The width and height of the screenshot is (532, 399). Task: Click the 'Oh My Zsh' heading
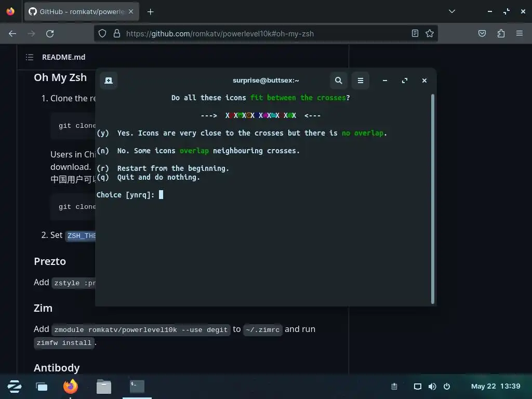[60, 77]
